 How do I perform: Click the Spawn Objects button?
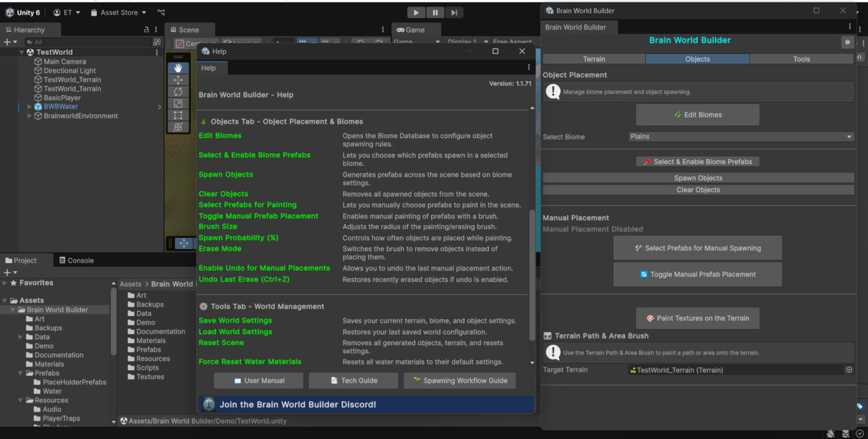click(698, 178)
